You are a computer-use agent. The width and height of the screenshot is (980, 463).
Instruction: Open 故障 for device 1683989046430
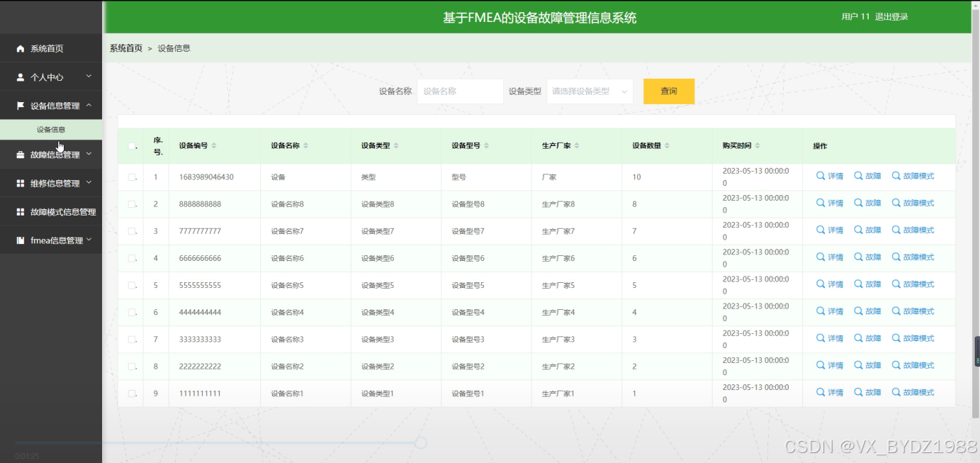point(868,176)
